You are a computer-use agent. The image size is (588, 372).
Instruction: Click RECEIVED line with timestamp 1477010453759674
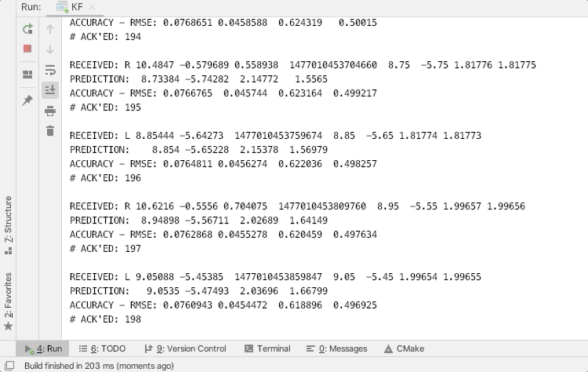tap(275, 136)
